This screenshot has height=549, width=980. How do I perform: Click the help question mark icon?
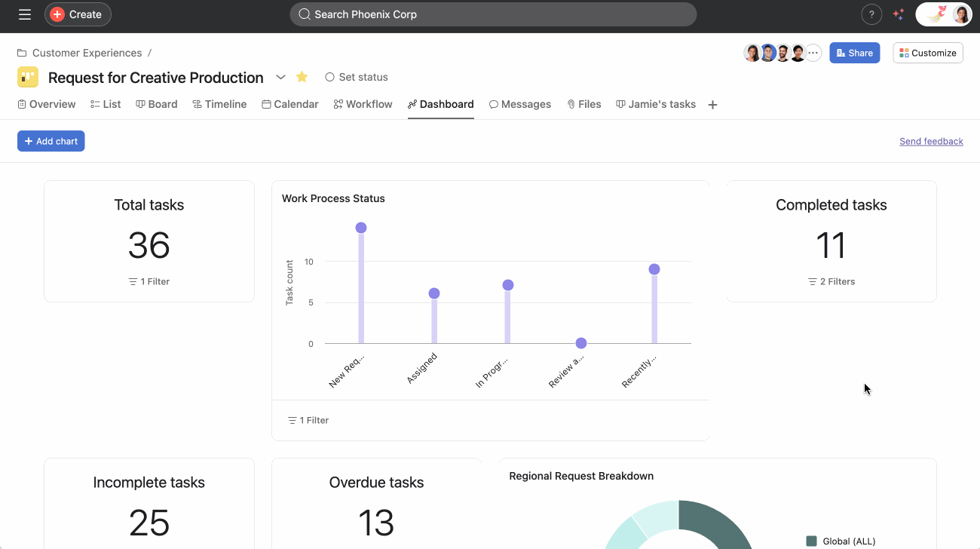871,14
